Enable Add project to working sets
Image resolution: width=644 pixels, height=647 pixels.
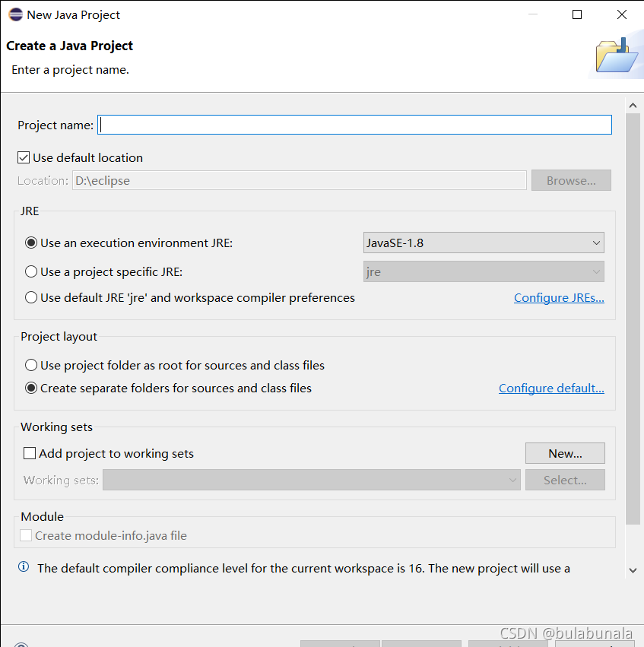click(30, 453)
